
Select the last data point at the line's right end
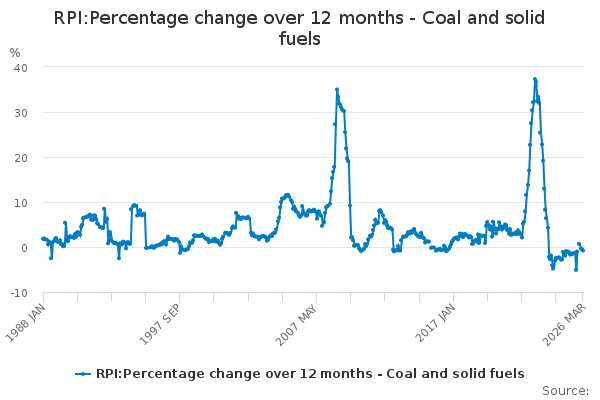(583, 250)
